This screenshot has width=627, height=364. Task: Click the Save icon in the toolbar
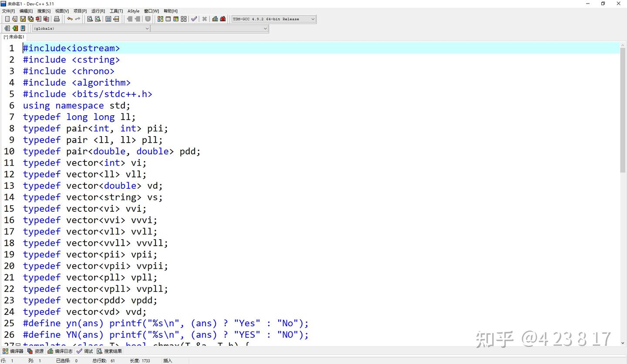pos(23,19)
